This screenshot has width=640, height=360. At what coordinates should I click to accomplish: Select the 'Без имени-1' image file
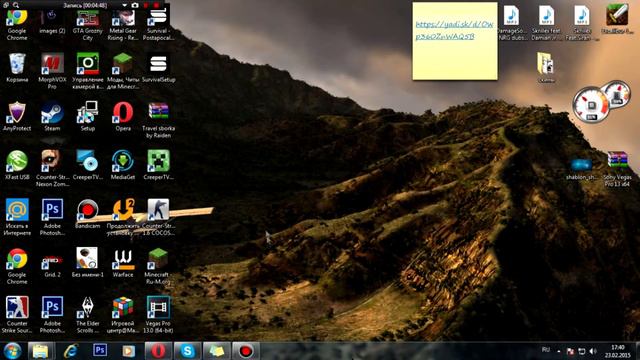coord(88,262)
